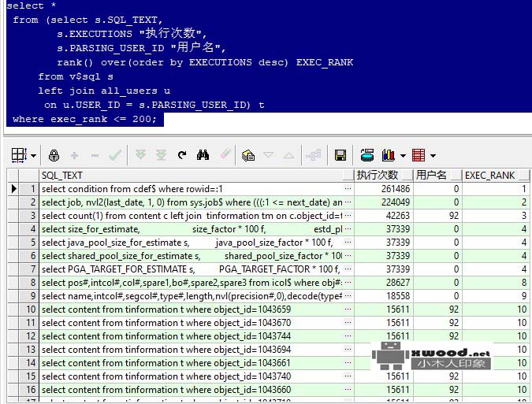The image size is (532, 404).
Task: Click the SQL line 'from v$sql s' in editor
Action: [x=76, y=76]
